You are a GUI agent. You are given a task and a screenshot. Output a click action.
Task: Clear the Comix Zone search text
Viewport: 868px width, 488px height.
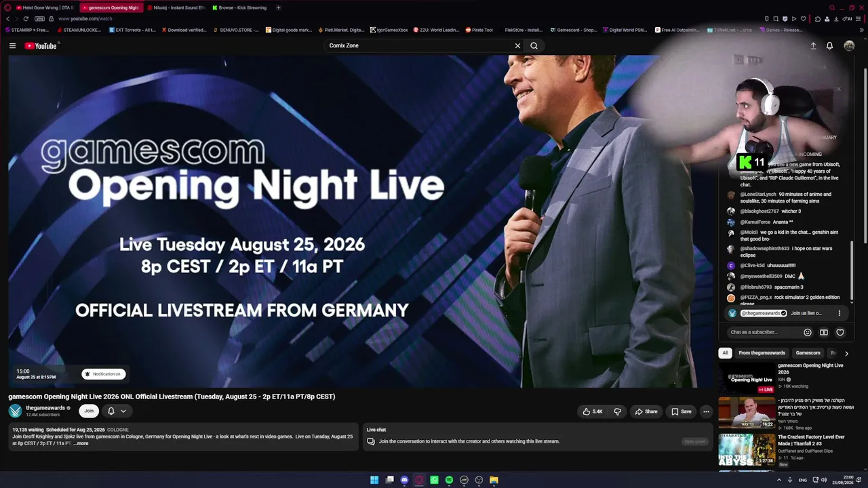pos(517,45)
